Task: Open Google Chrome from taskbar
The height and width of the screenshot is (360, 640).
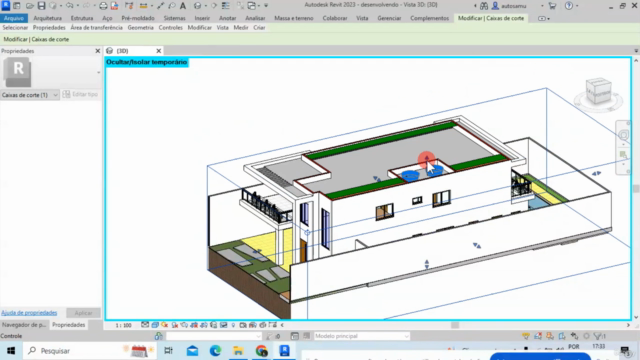Action: click(261, 351)
